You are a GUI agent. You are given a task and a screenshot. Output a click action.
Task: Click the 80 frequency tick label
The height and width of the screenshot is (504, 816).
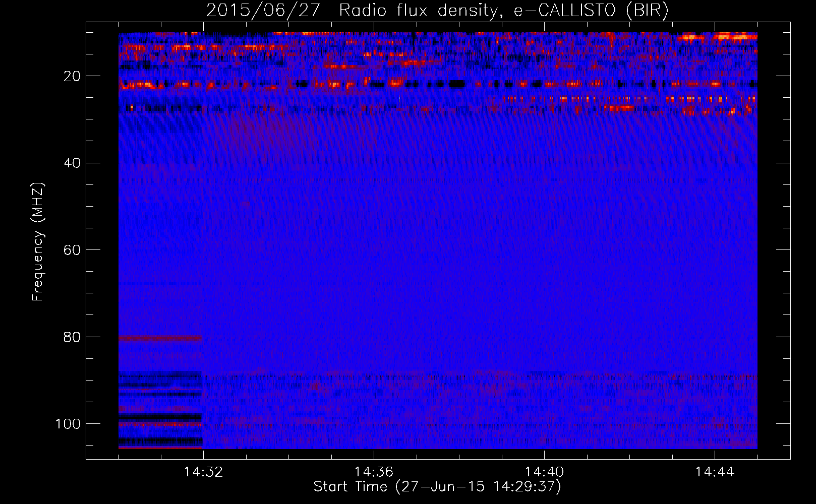[73, 337]
